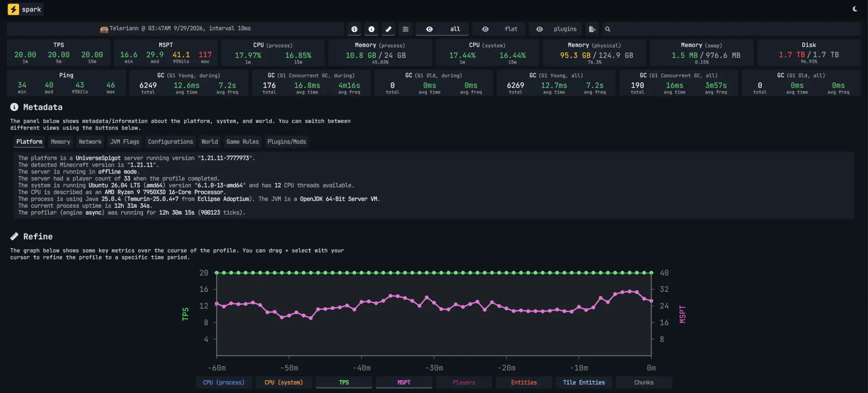Image resolution: width=868 pixels, height=393 pixels.
Task: Click the CPU (system) statistics widget
Action: click(487, 53)
